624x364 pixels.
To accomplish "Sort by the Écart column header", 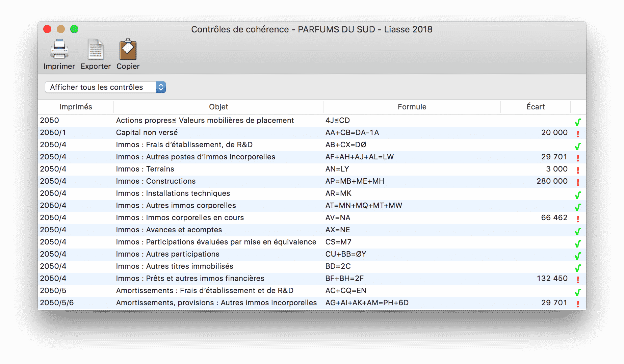I will point(536,107).
